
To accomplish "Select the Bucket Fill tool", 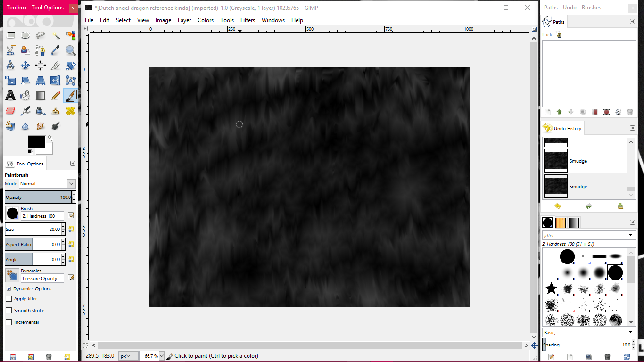I will pyautogui.click(x=25, y=96).
